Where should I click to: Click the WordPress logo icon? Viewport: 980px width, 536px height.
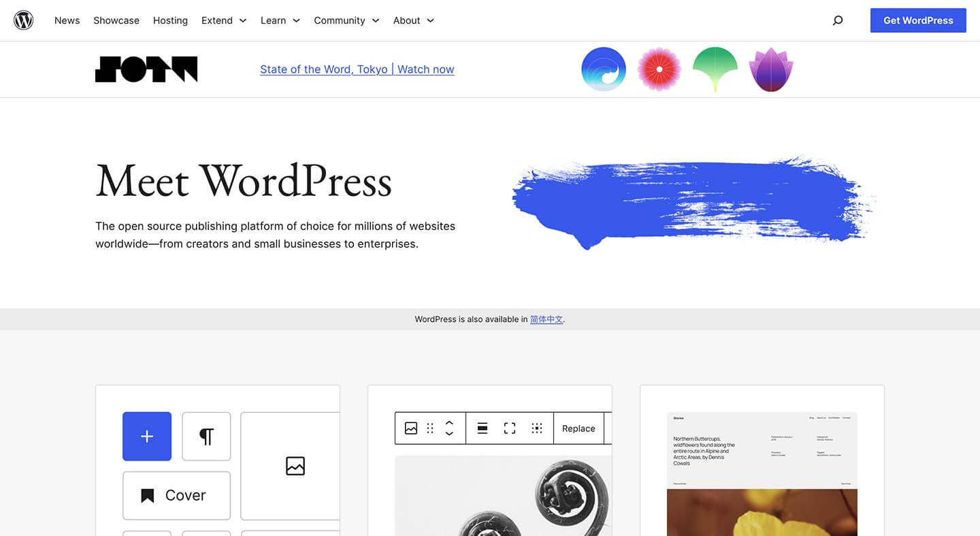click(24, 20)
